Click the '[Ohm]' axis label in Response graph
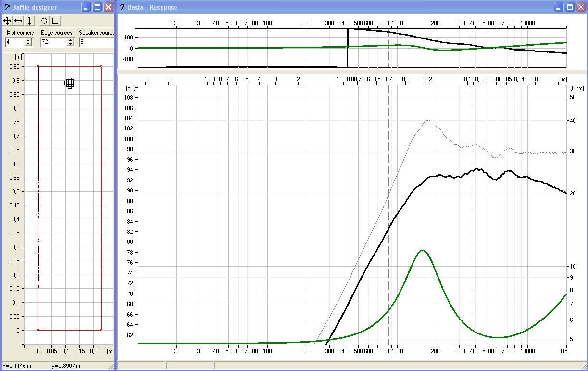The image size is (588, 371). pos(577,88)
